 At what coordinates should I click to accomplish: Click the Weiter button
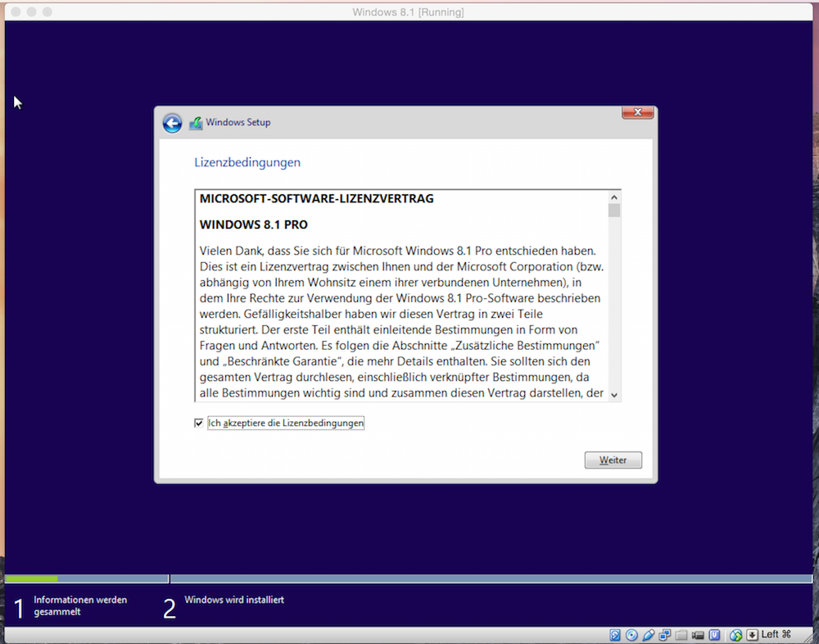613,460
